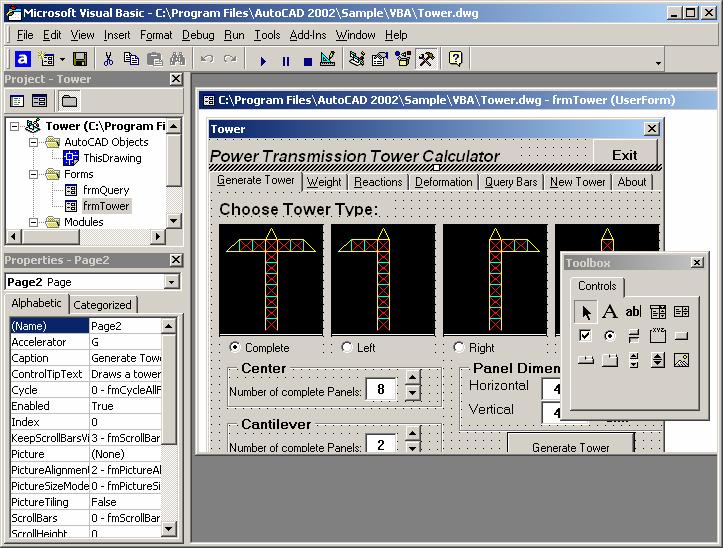Screen dimensions: 723x548
Task: Click the Reactions tab
Action: [x=378, y=182]
